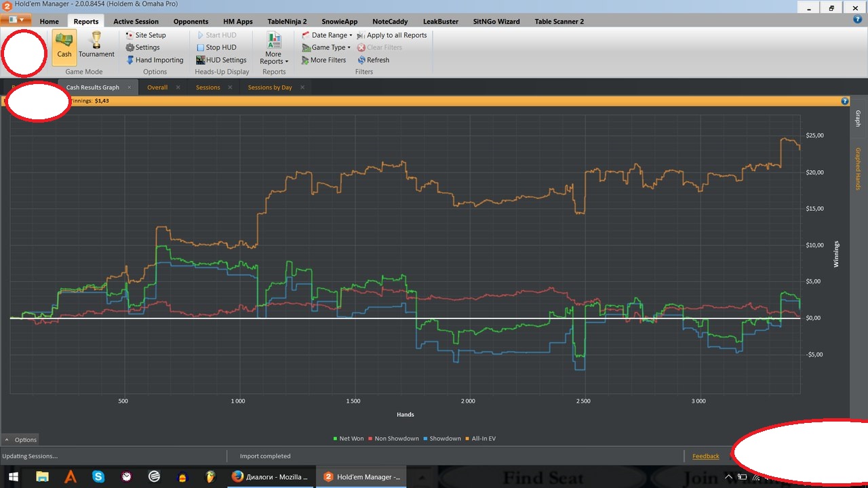Screen dimensions: 868x488
Task: Open the clock app on taskbar
Action: click(x=126, y=477)
